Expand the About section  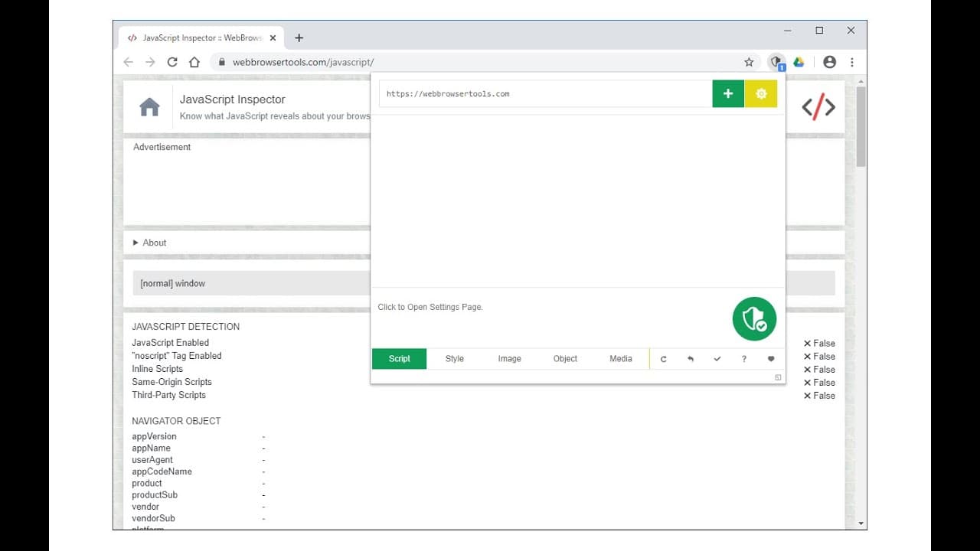tap(149, 243)
